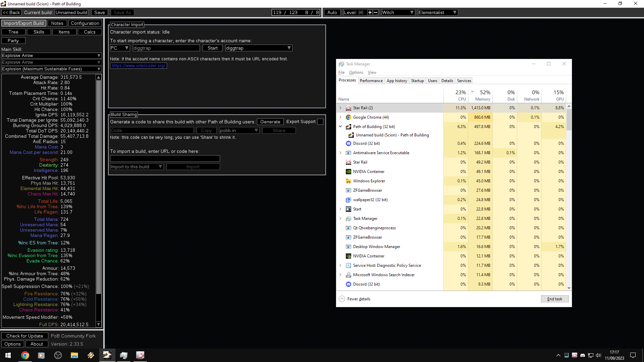The width and height of the screenshot is (644, 362).
Task: Open the Notes tab in Path of Building
Action: 57,23
